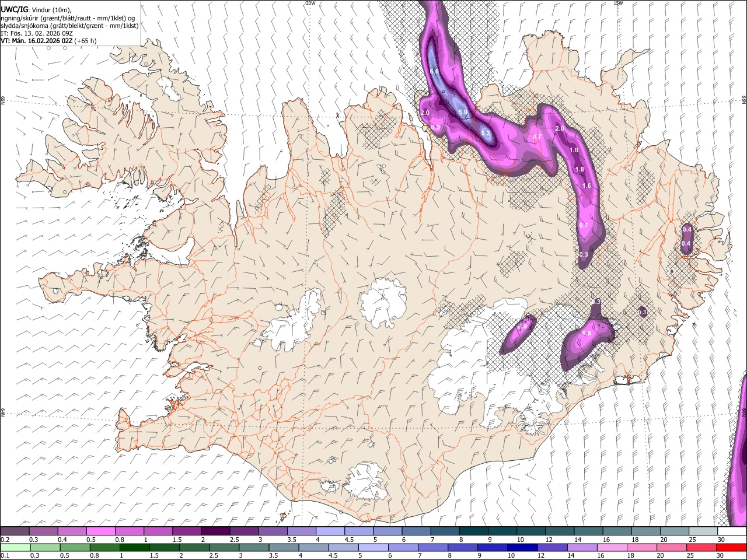Click the 6.6 precipitation value on the map
Screen dimensions: 747x560
point(434,72)
